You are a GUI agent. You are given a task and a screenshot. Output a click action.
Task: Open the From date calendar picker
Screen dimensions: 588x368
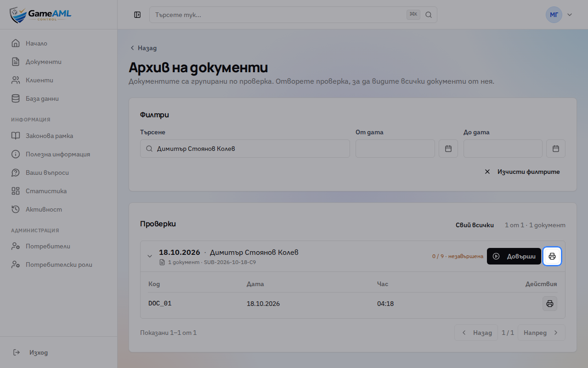coord(448,149)
